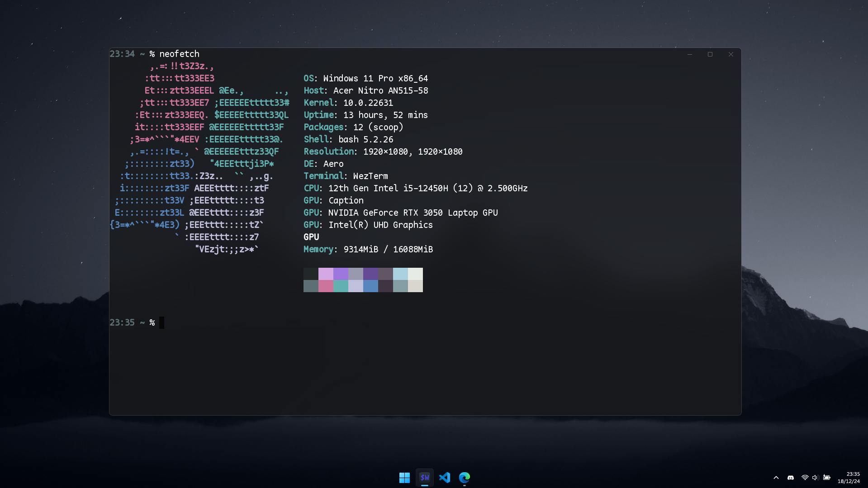868x488 pixels.
Task: Click the bright purple swatch in the top row
Action: (x=341, y=274)
